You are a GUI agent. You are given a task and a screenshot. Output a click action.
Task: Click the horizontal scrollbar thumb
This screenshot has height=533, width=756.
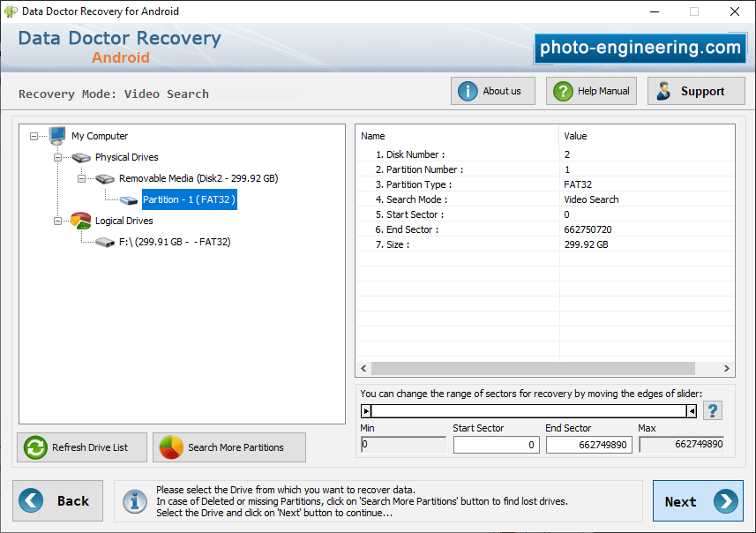[x=533, y=369]
